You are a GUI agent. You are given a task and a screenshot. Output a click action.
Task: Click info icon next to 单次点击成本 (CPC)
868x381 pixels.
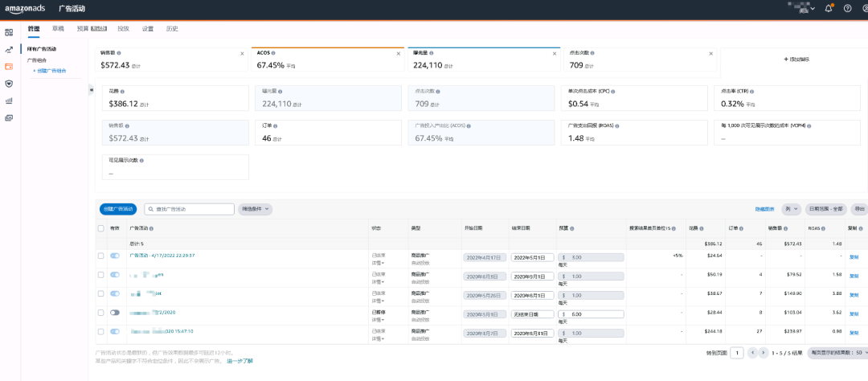pyautogui.click(x=614, y=91)
